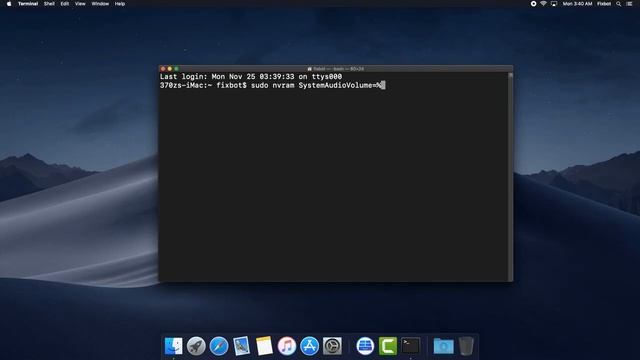Zoom Terminal with the green button
Image resolution: width=640 pixels, height=360 pixels.
pyautogui.click(x=176, y=69)
